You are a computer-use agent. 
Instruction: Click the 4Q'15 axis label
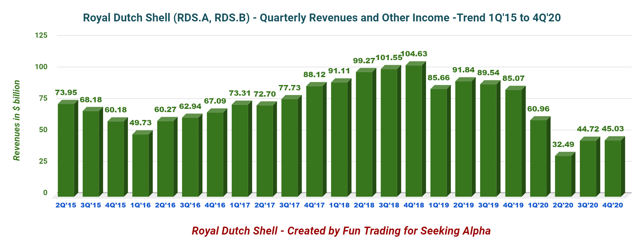coord(116,205)
